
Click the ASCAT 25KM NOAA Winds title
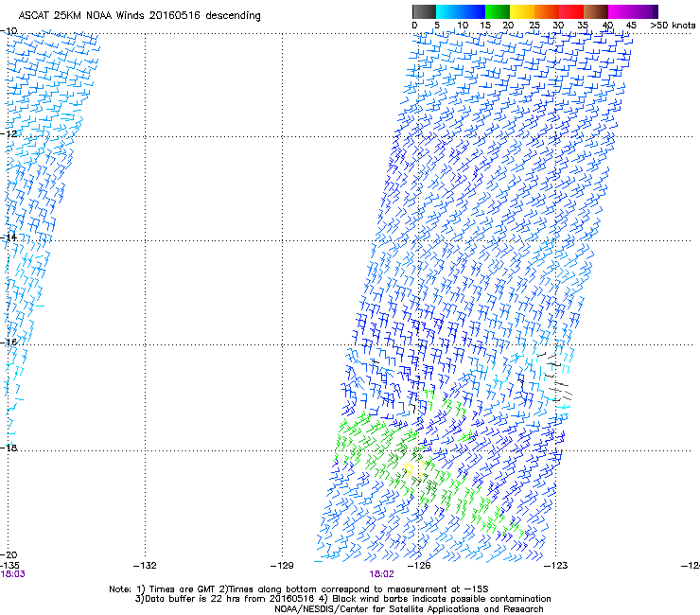click(x=139, y=15)
